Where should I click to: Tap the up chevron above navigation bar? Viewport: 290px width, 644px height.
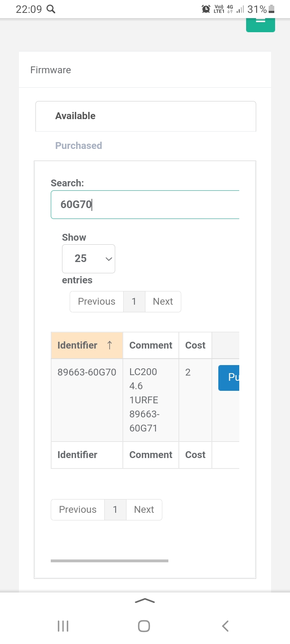[x=145, y=601]
